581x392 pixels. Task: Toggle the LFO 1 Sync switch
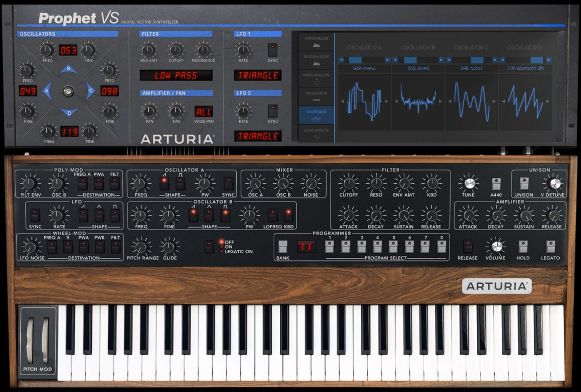273,50
